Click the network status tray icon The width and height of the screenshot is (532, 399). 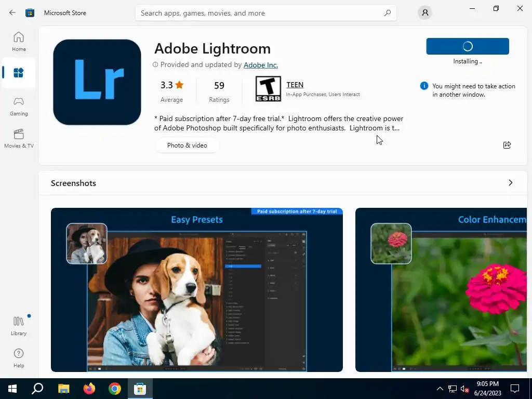[453, 389]
